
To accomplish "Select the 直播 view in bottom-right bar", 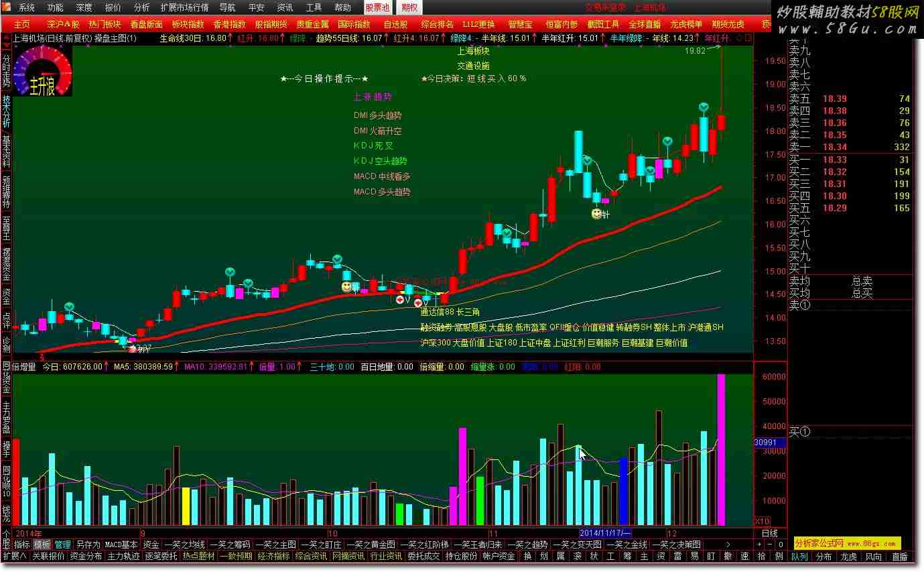I will (x=899, y=557).
